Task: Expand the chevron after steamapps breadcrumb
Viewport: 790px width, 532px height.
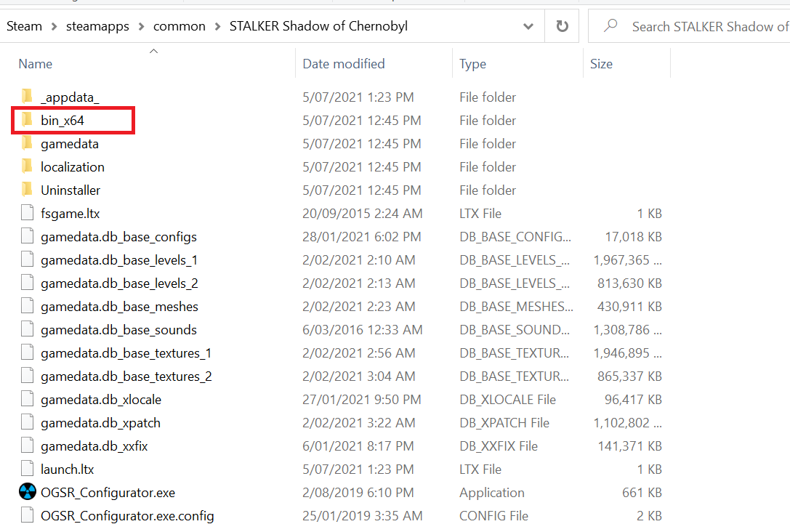Action: [x=141, y=26]
